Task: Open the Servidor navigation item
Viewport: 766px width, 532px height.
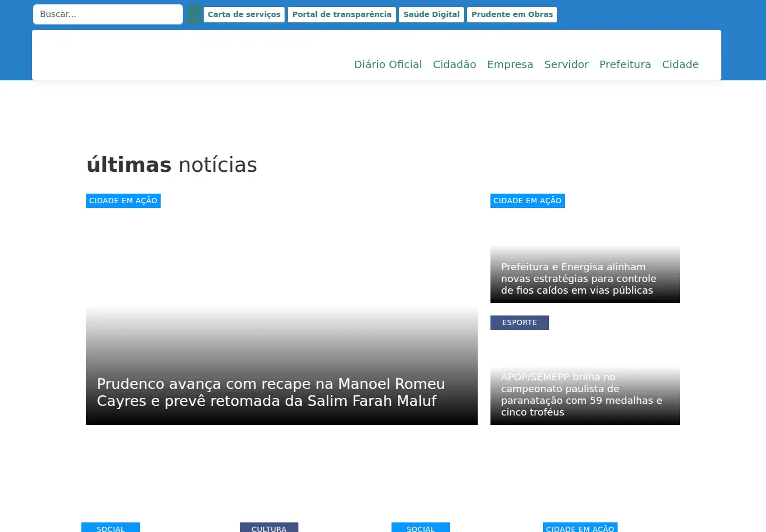Action: coord(567,64)
